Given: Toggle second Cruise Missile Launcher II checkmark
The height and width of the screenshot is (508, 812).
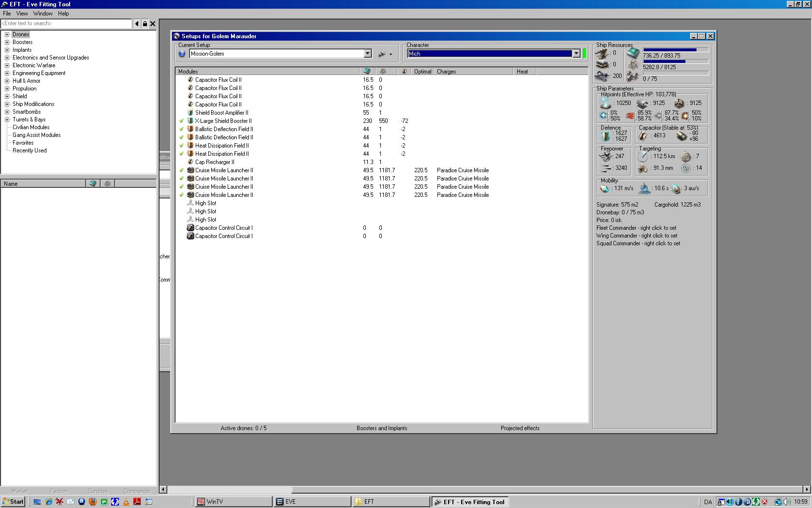Looking at the screenshot, I should [x=182, y=179].
